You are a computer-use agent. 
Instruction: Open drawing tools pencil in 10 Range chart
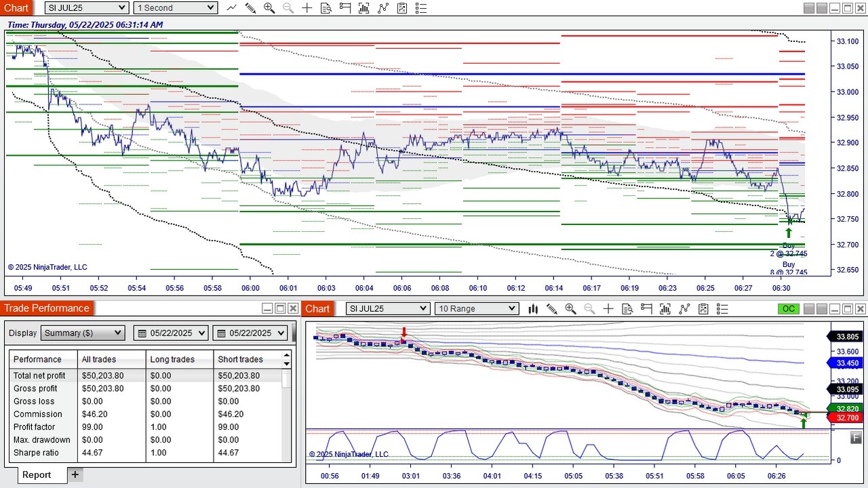tap(552, 308)
